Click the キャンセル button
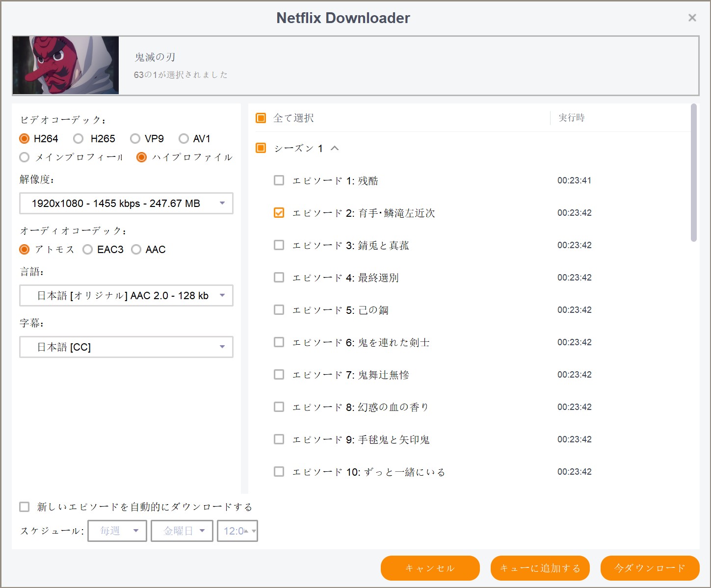Viewport: 711px width, 588px height. [430, 568]
